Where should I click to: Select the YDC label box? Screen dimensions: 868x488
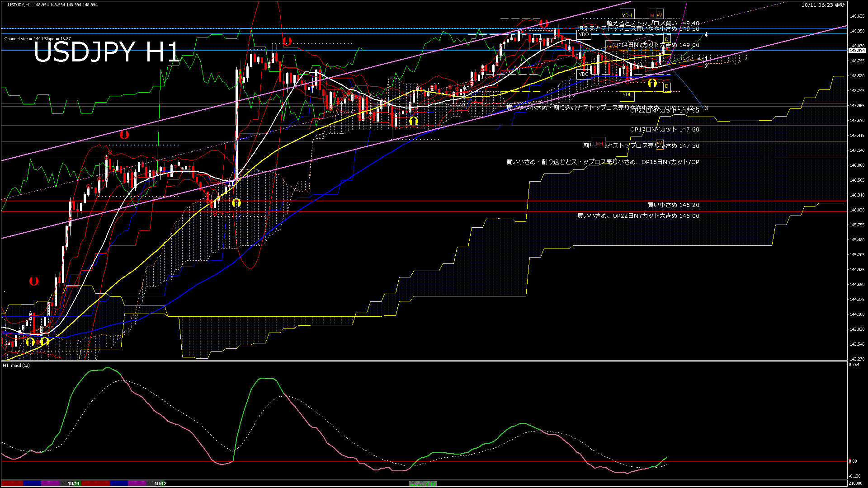[584, 74]
